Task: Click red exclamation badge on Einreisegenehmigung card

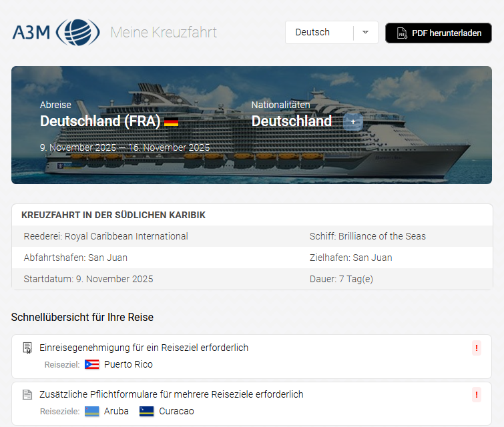Action: 477,348
